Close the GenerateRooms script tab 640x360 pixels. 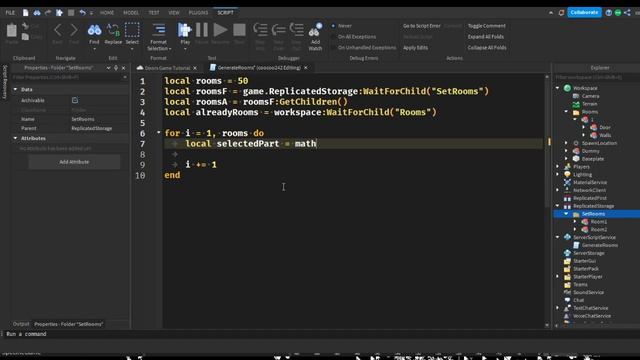tap(306, 68)
